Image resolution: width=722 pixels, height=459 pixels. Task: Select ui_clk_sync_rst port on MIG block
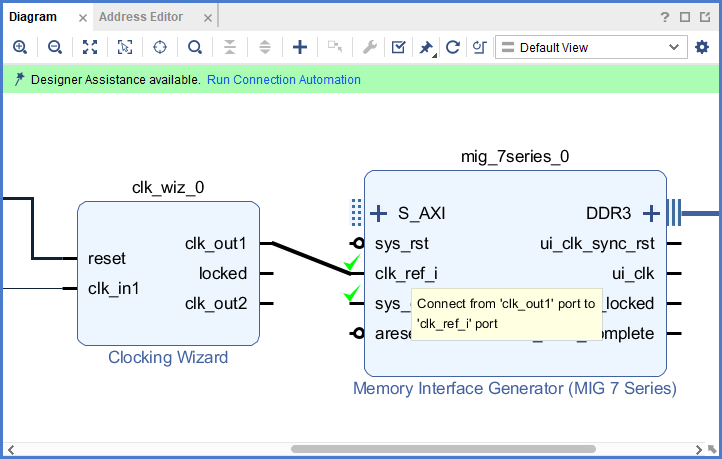(597, 244)
